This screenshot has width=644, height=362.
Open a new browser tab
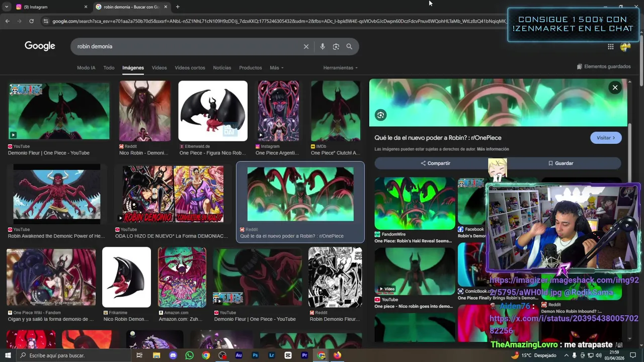(178, 7)
